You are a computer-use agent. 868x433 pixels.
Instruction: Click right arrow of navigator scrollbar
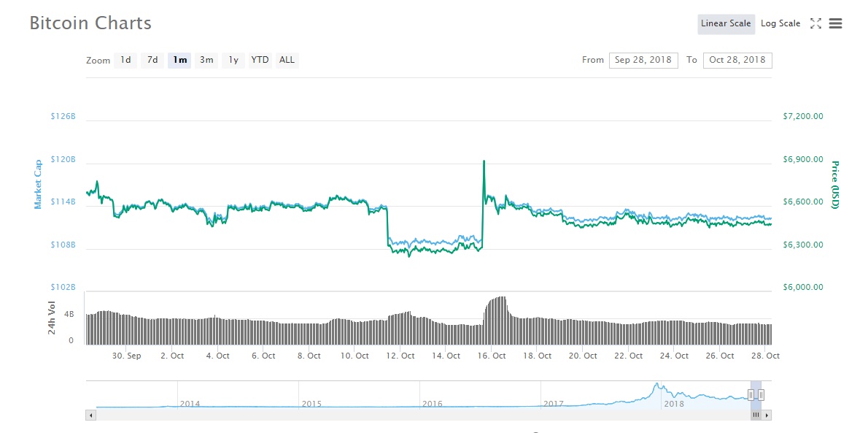(767, 415)
